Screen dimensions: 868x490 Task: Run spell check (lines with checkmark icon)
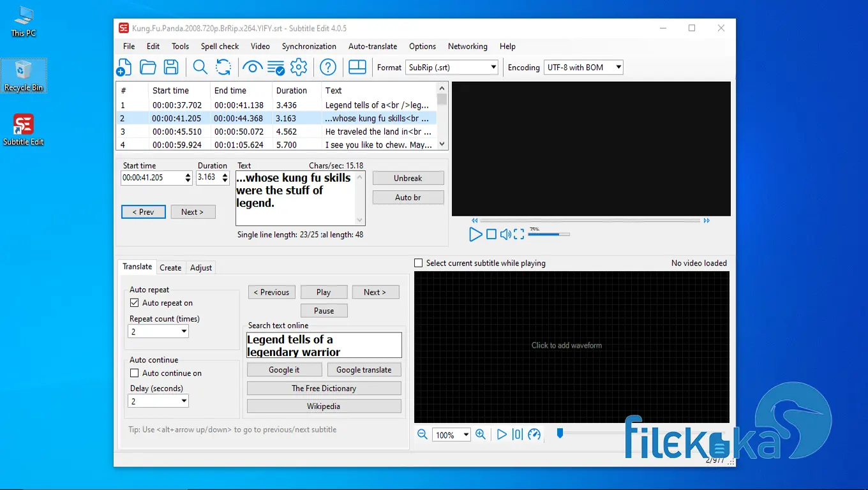276,67
